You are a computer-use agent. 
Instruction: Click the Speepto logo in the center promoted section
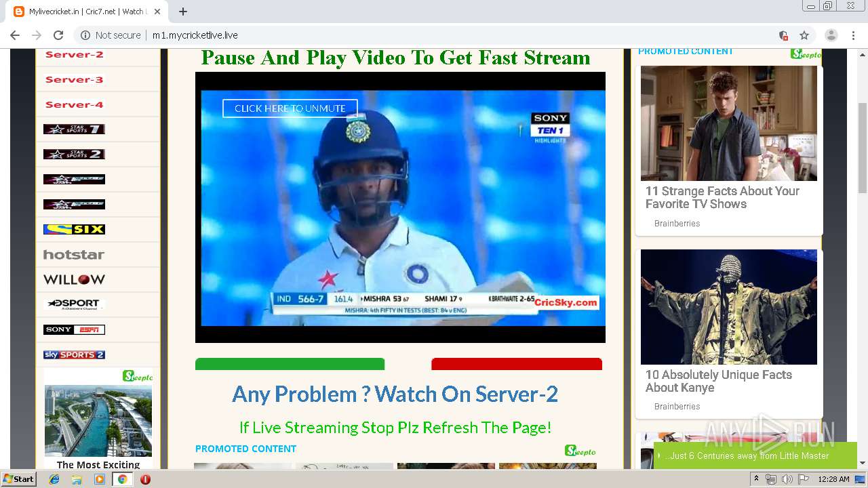point(580,451)
